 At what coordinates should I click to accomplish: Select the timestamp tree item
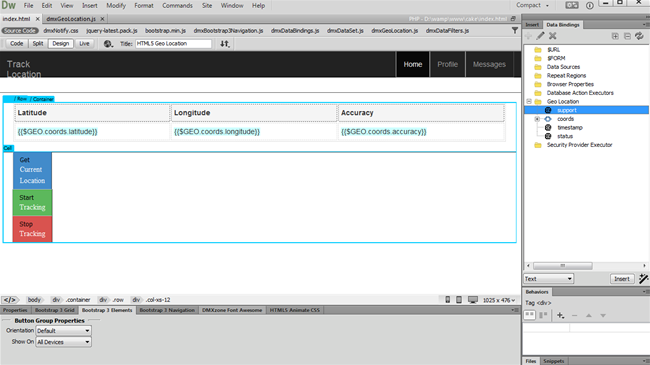[x=570, y=127]
